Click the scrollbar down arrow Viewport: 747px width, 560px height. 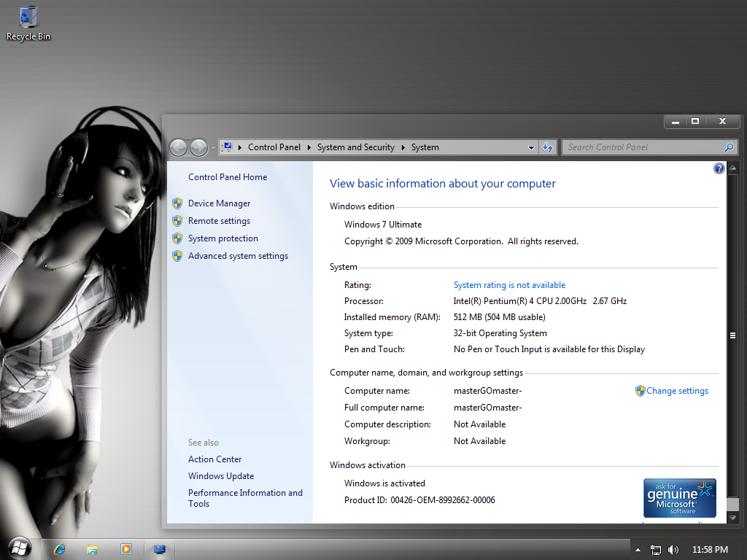[732, 518]
